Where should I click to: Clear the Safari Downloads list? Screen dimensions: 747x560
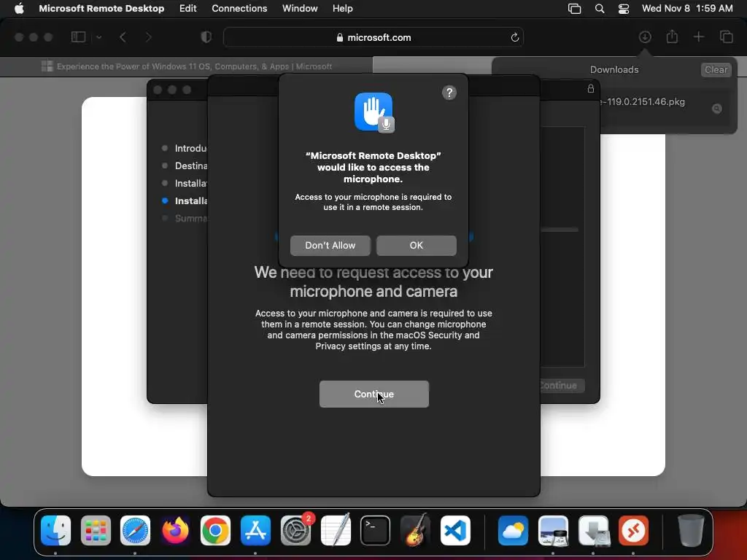[716, 69]
